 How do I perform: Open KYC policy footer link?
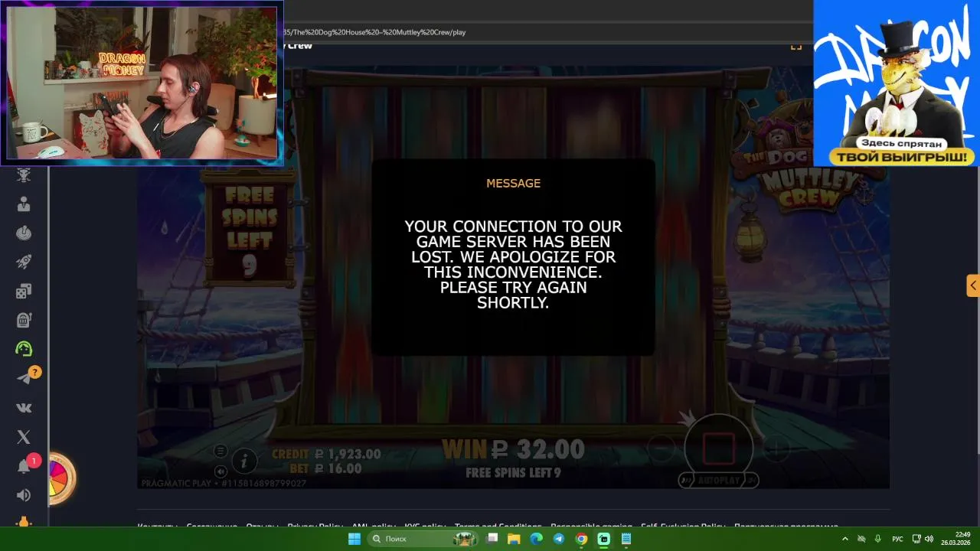click(425, 527)
